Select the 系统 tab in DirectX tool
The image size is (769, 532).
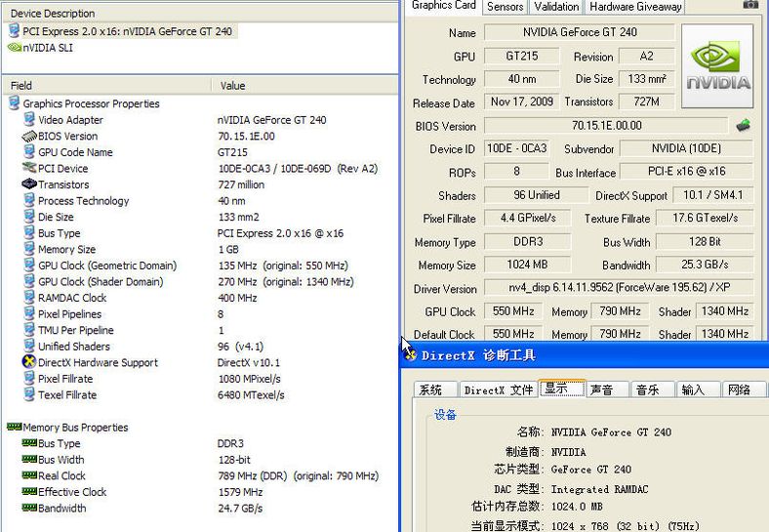click(435, 389)
